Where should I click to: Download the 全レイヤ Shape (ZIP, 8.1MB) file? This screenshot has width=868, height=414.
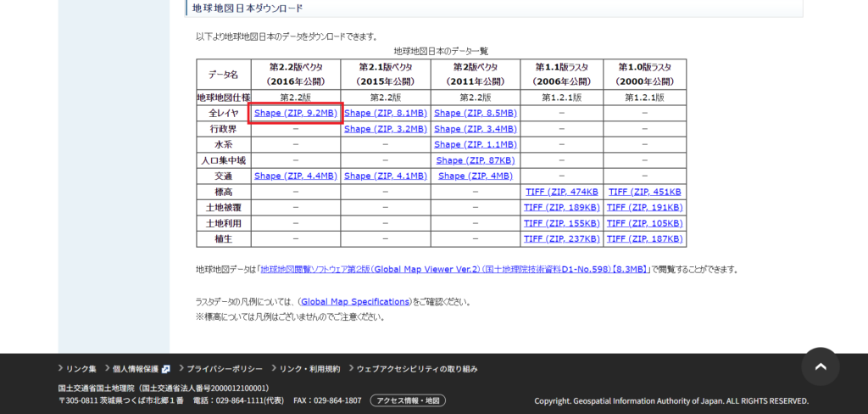pyautogui.click(x=385, y=113)
